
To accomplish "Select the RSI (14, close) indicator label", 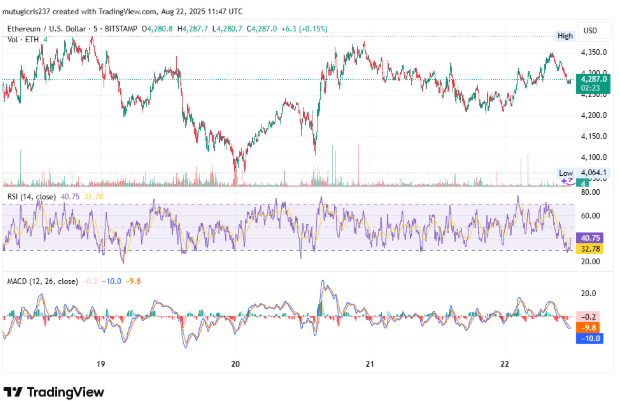I will pos(42,197).
